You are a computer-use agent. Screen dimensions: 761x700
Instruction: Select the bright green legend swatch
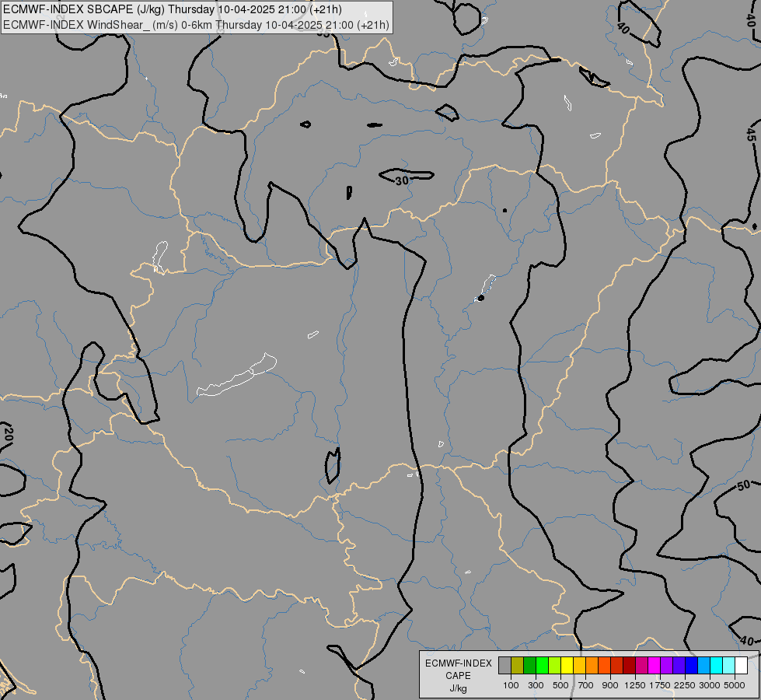(x=542, y=665)
